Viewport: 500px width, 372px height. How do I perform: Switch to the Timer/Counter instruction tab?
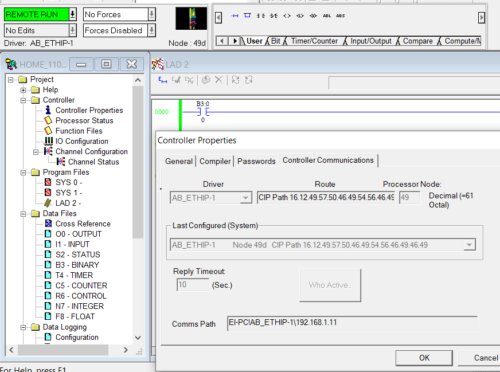click(x=314, y=41)
